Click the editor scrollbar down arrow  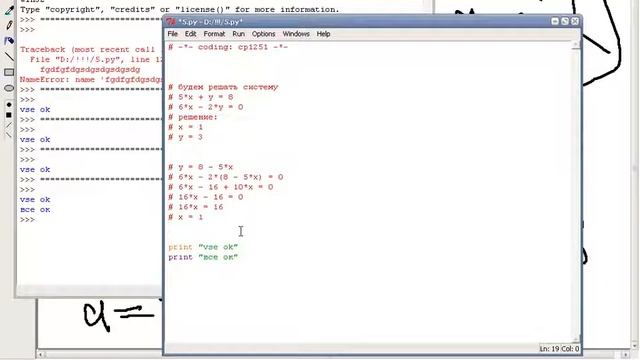(x=576, y=340)
